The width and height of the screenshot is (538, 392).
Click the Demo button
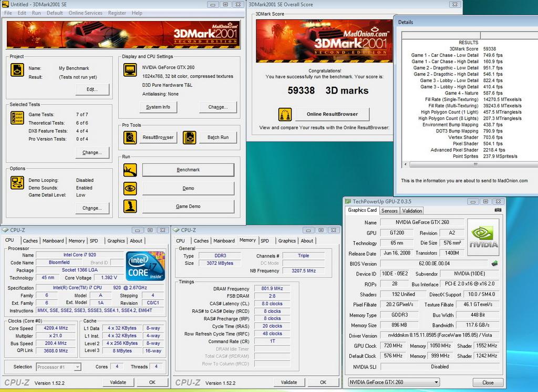click(189, 188)
